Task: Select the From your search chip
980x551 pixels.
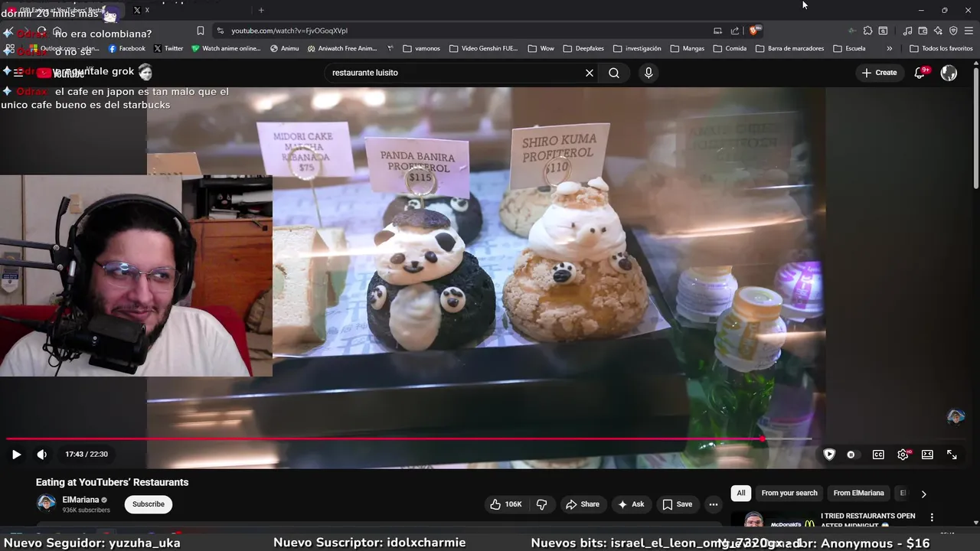Action: click(789, 493)
